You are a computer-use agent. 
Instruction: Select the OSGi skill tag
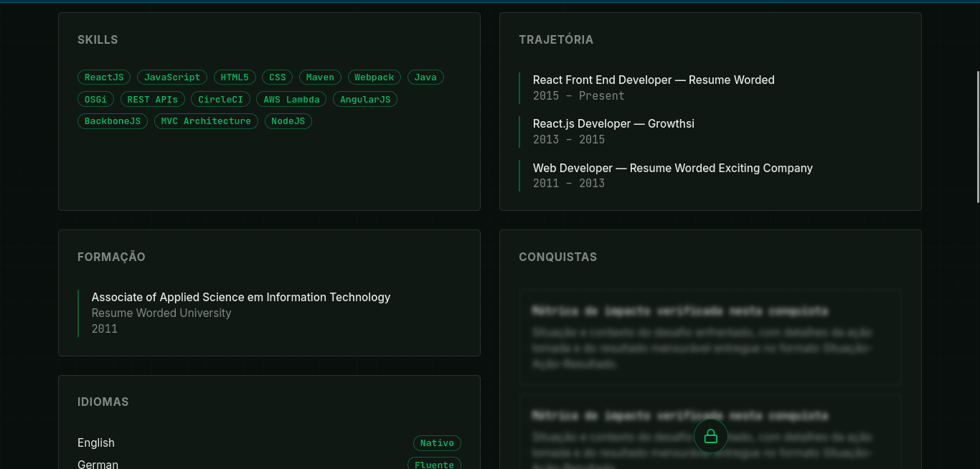coord(95,100)
